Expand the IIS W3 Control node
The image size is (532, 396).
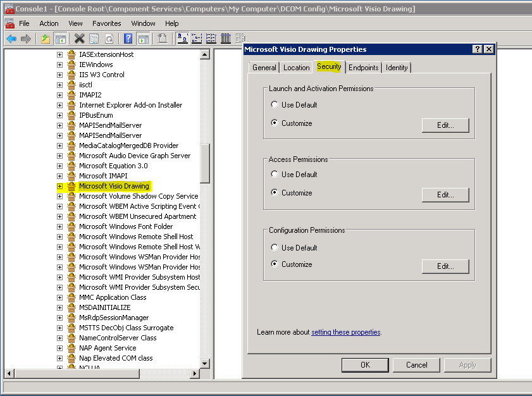60,75
